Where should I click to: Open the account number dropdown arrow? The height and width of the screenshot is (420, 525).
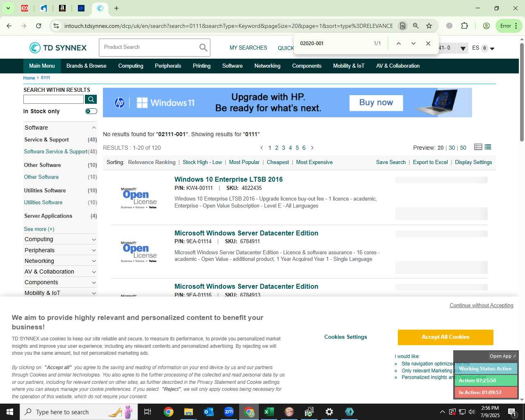point(463,48)
